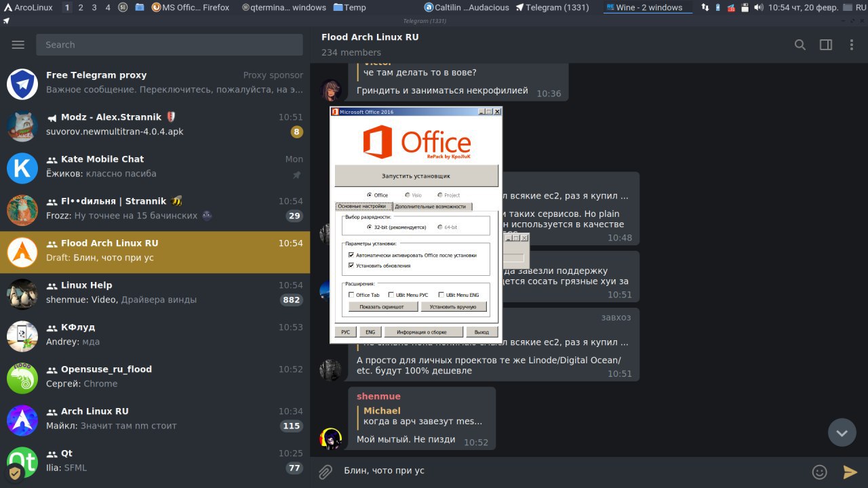Click the Qt chat avatar

click(x=22, y=462)
